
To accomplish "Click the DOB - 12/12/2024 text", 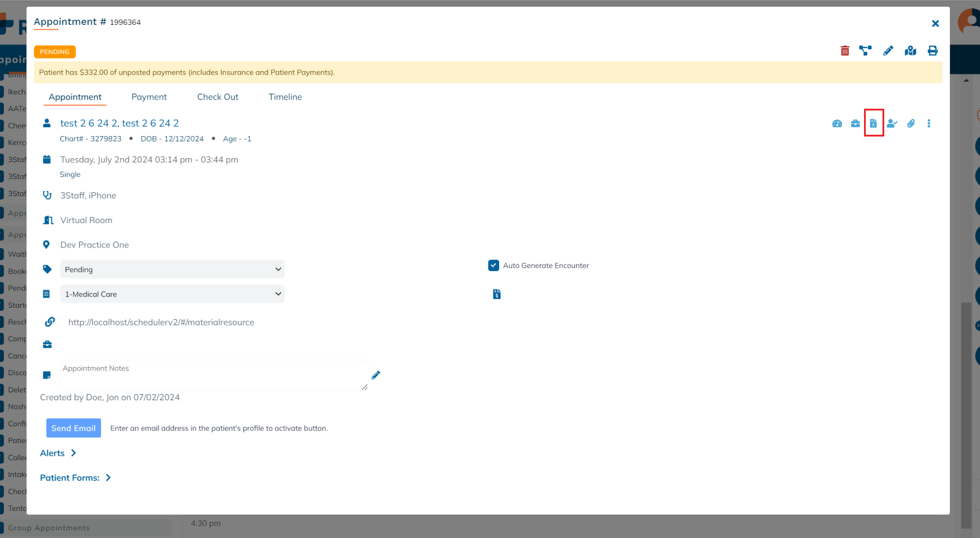I will click(x=172, y=139).
